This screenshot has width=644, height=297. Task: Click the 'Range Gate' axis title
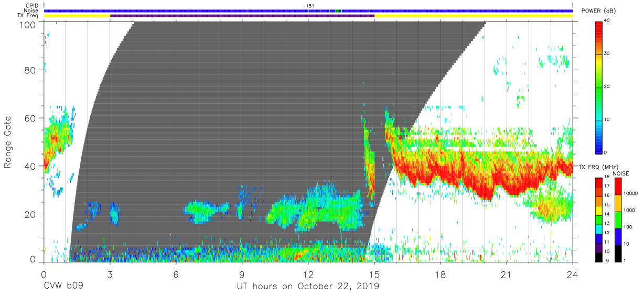(x=8, y=142)
